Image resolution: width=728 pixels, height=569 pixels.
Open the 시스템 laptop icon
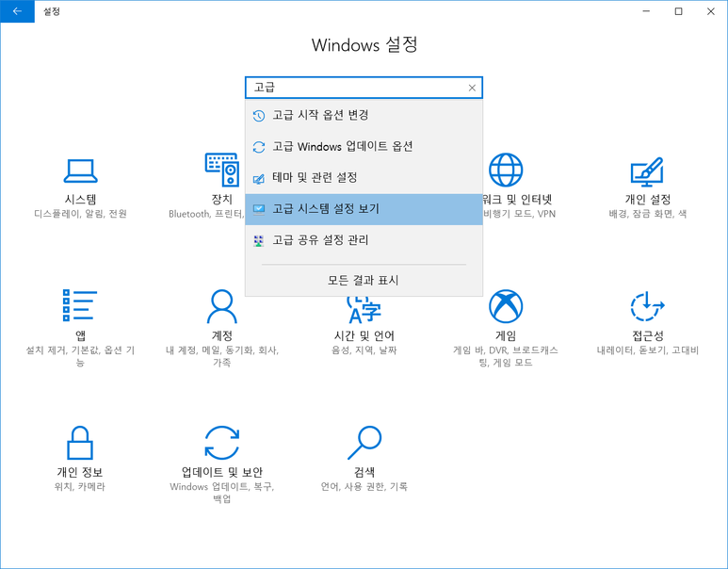(80, 171)
